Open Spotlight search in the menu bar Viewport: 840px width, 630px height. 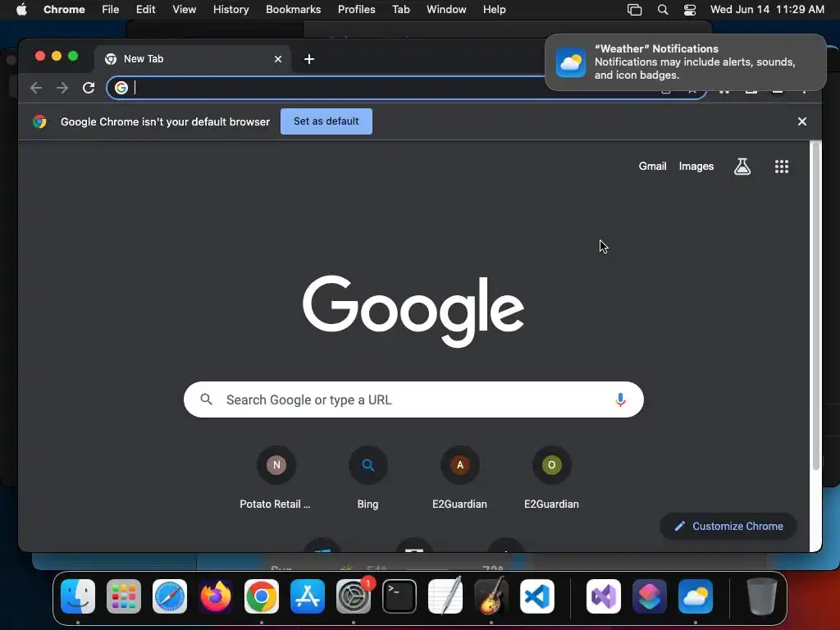pos(663,10)
